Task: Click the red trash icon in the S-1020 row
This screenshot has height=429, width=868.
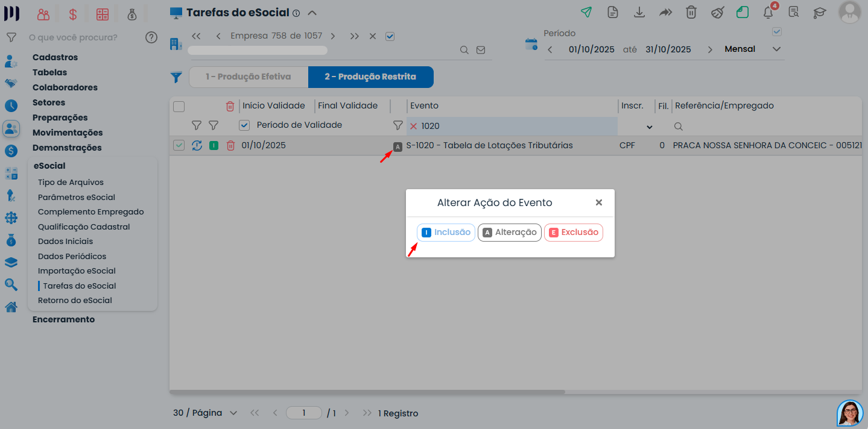Action: (230, 145)
